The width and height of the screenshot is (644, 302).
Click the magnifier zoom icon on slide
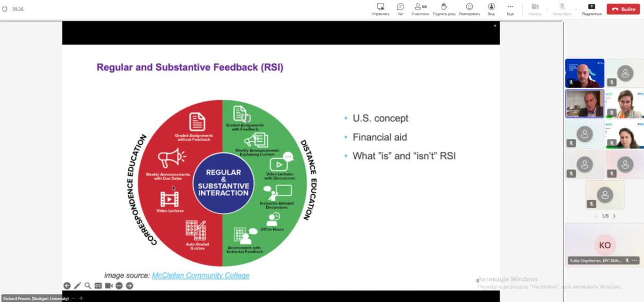tap(87, 285)
